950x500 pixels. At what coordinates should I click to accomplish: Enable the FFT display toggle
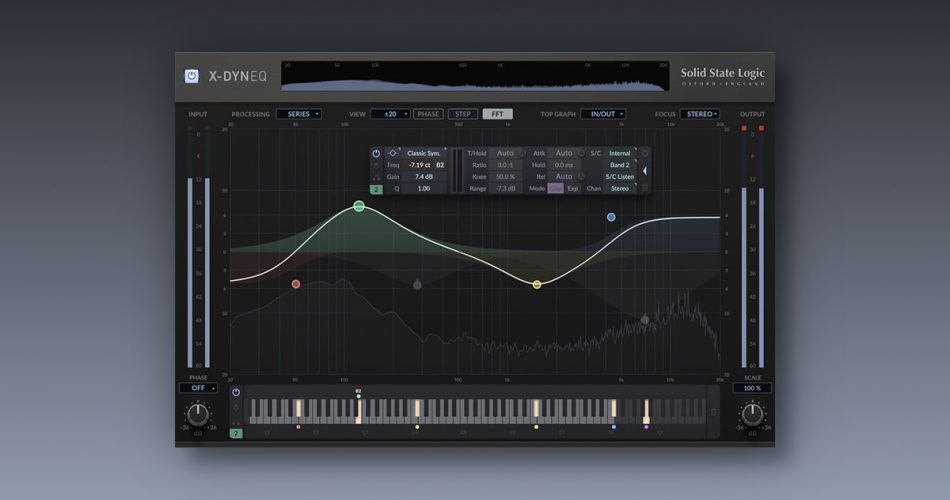[x=497, y=114]
